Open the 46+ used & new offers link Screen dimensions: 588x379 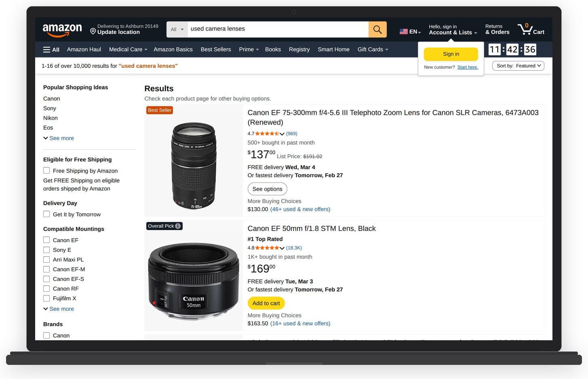300,209
